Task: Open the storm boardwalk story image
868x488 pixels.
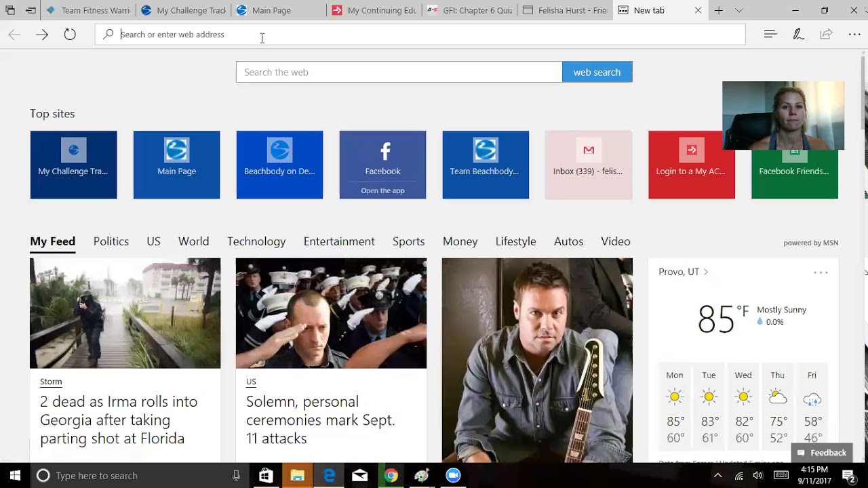Action: [125, 313]
